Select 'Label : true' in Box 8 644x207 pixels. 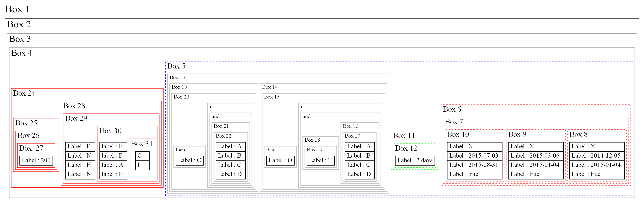(597, 174)
